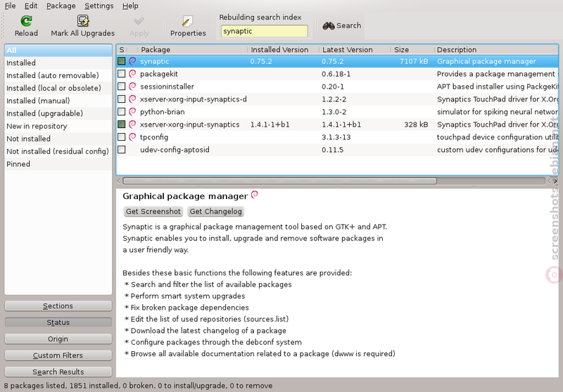The height and width of the screenshot is (392, 563).
Task: Sort by Size column header
Action: [412, 49]
